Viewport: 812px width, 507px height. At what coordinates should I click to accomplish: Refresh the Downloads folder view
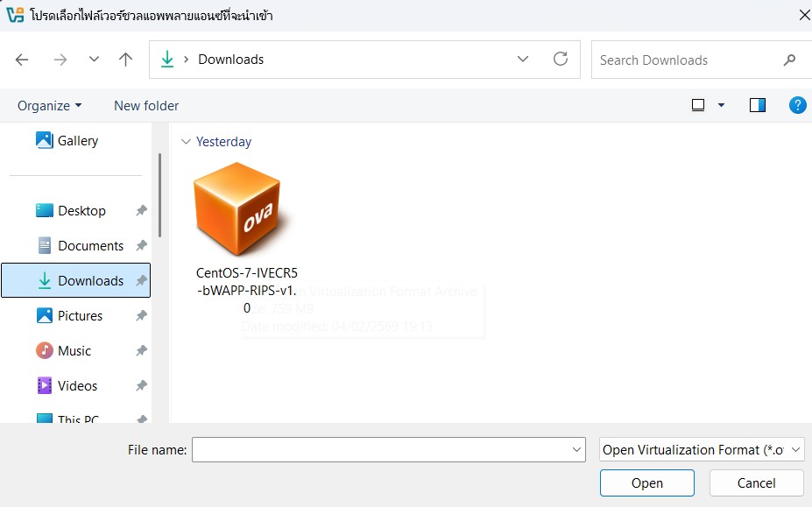point(561,60)
